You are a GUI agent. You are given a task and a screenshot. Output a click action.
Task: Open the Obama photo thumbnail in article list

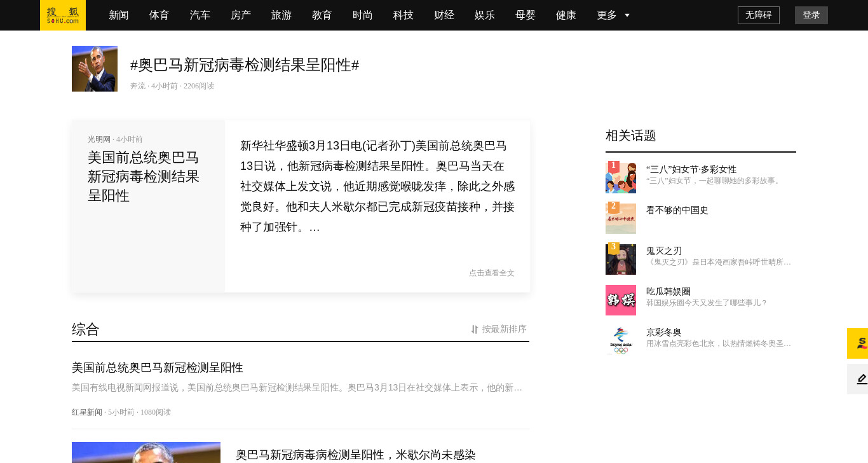(146, 452)
